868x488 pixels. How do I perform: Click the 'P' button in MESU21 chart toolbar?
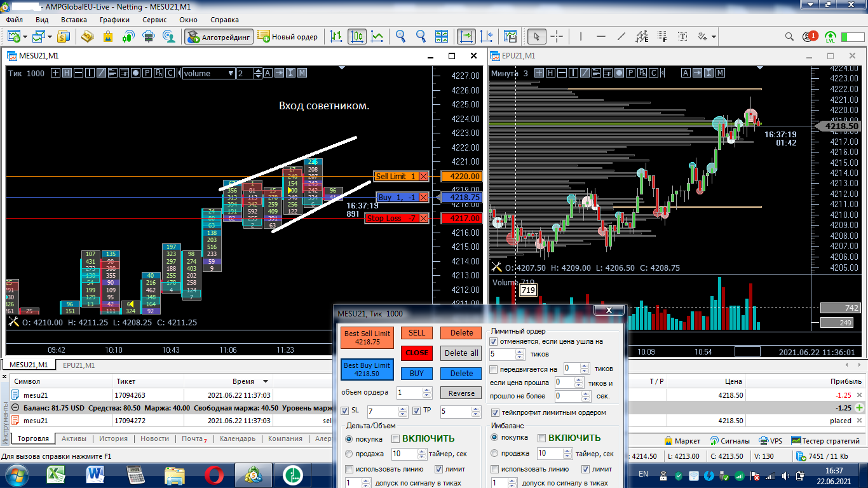tap(147, 73)
